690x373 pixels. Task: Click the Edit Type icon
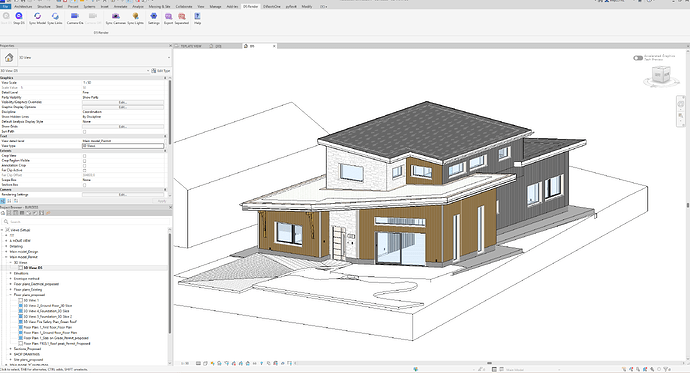point(154,70)
